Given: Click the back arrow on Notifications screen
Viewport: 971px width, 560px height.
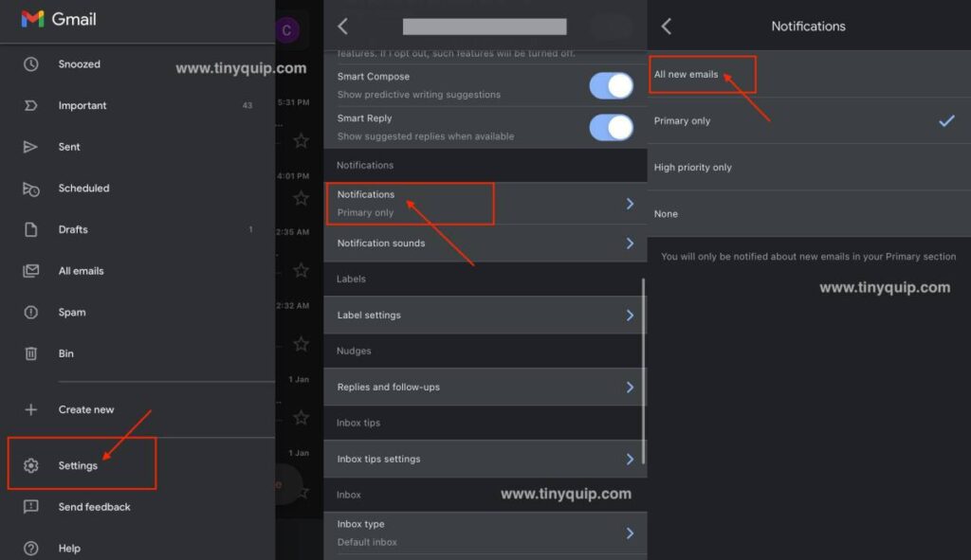Looking at the screenshot, I should point(666,26).
